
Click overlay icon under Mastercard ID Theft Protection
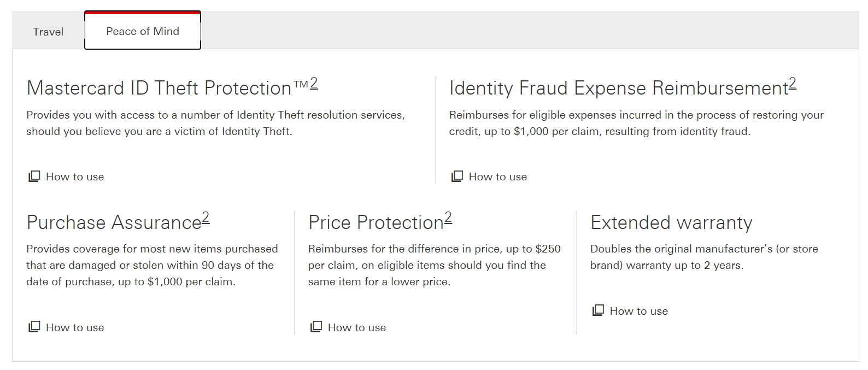click(x=34, y=177)
